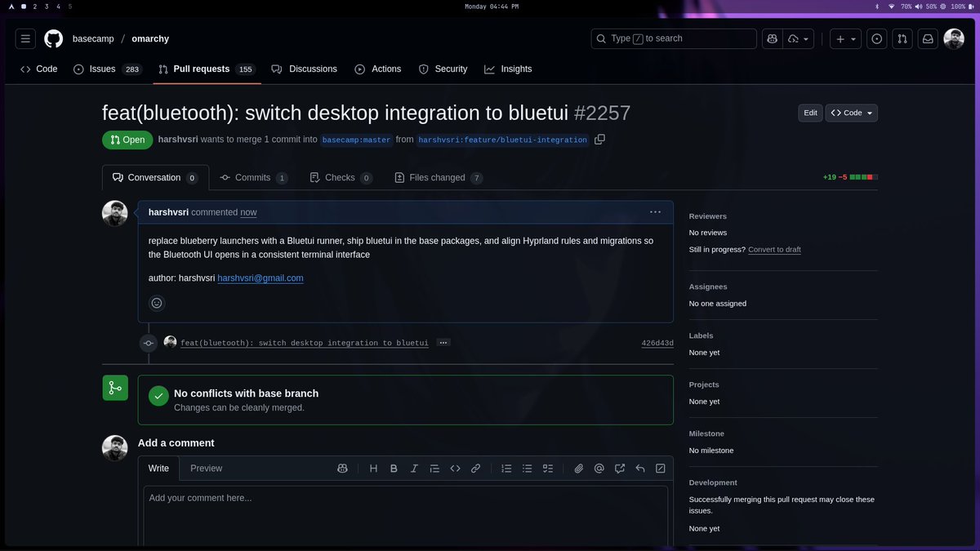This screenshot has width=980, height=551.
Task: Insert heading in comment editor
Action: 373,469
